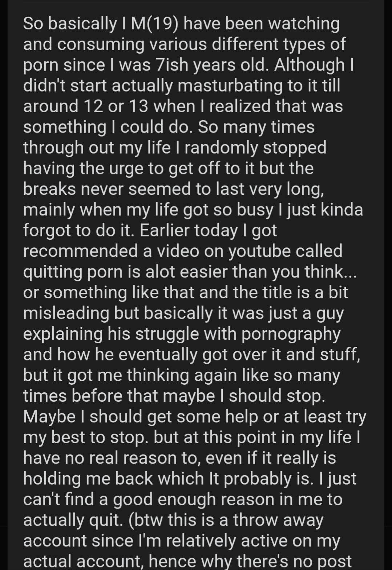
Task: Select the word 'misleading' in the post
Action: tap(66, 314)
